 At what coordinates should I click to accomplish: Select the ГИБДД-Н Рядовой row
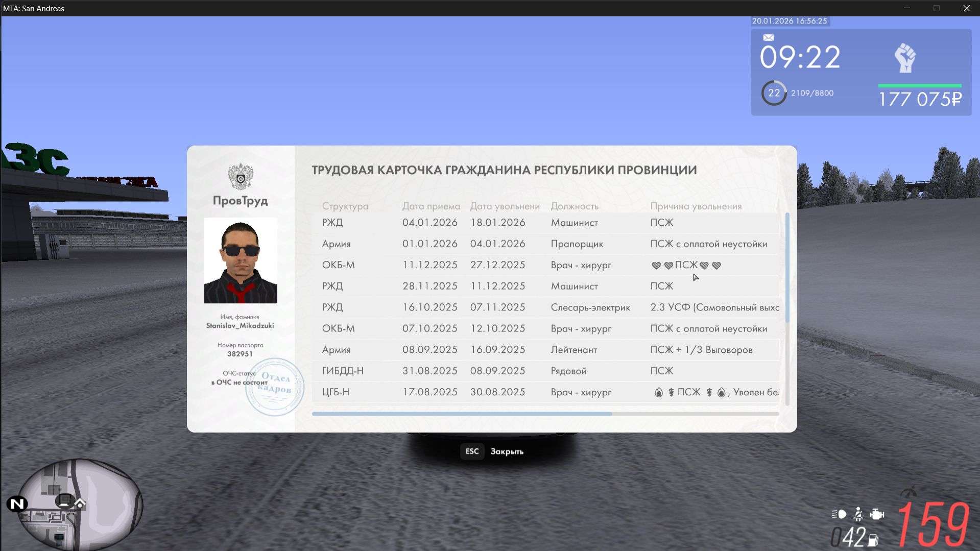545,371
